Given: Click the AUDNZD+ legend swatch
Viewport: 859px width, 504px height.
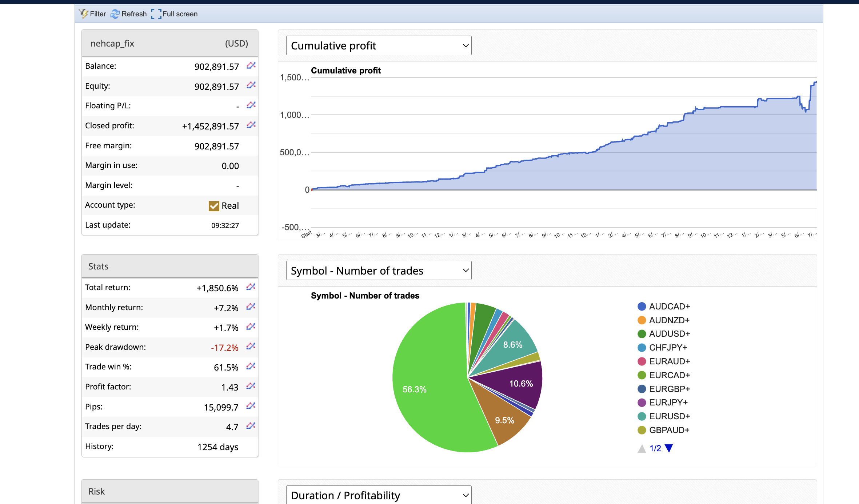Looking at the screenshot, I should click(642, 320).
